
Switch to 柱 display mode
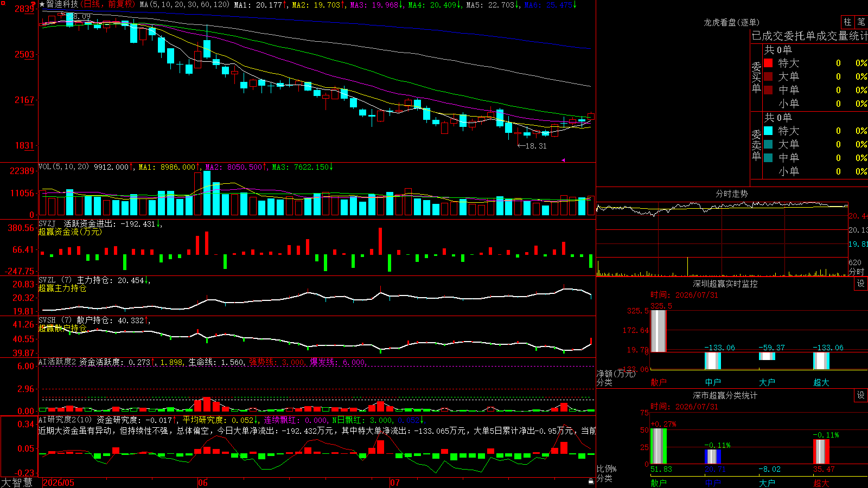click(847, 22)
